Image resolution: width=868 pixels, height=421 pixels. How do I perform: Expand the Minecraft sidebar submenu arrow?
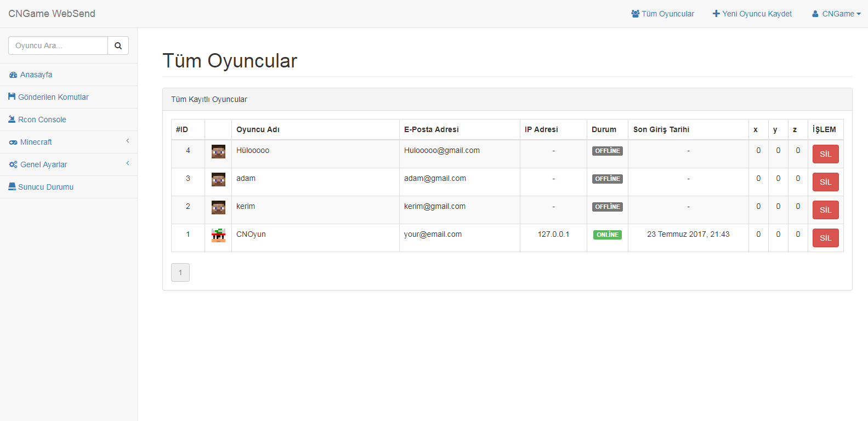coord(128,141)
